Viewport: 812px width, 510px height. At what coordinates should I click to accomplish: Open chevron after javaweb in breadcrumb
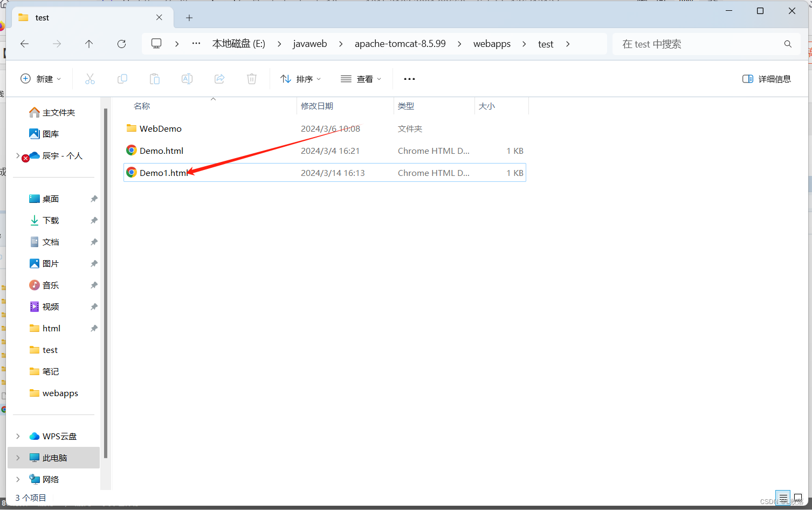click(x=341, y=44)
